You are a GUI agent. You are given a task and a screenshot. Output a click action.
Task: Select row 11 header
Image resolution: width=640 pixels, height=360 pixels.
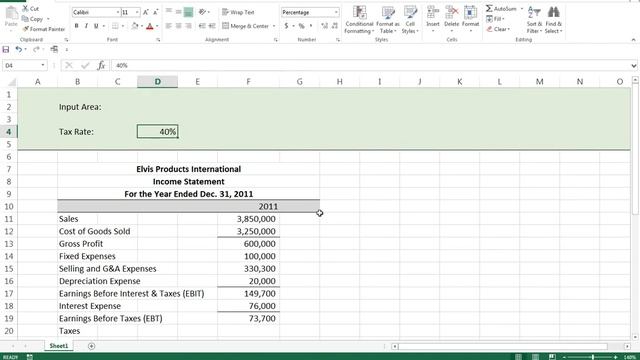[9, 219]
